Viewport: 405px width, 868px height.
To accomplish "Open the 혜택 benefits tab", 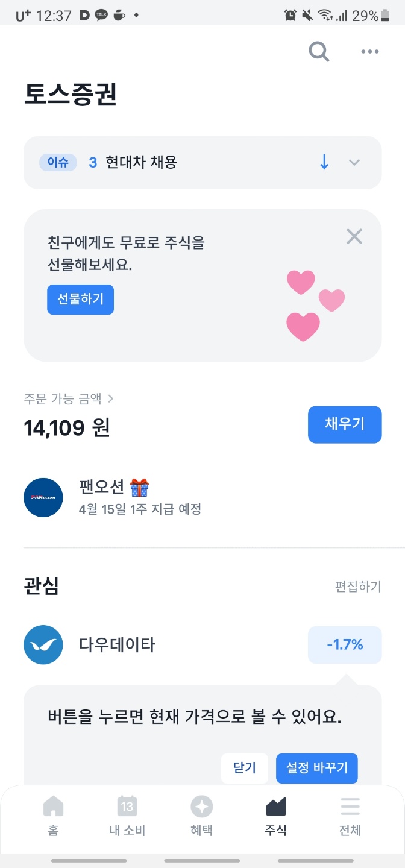I will tap(201, 816).
